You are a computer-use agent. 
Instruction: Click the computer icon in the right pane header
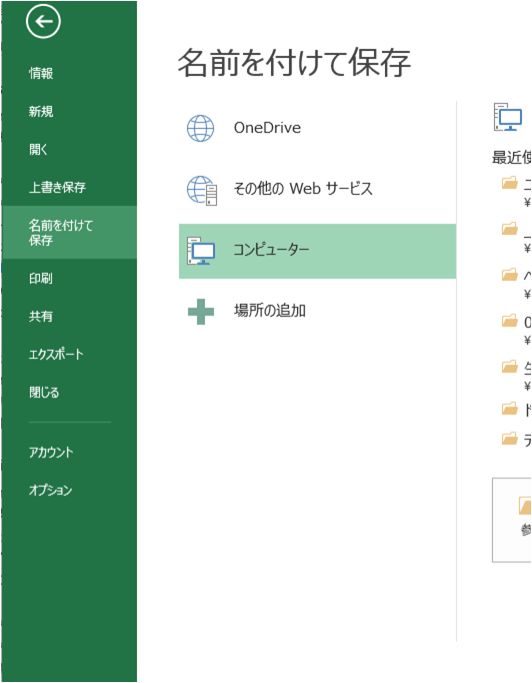tap(508, 117)
